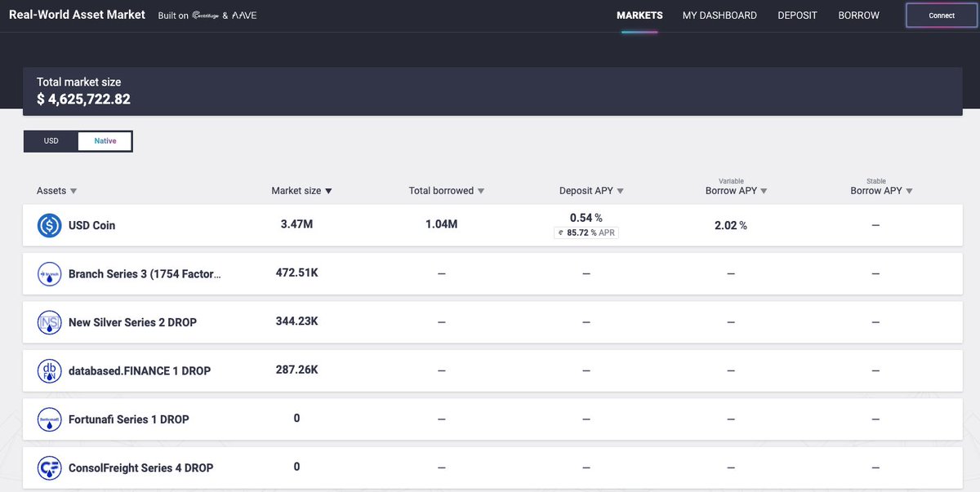
Task: Click the 85.72 % APR reward badge
Action: [586, 233]
